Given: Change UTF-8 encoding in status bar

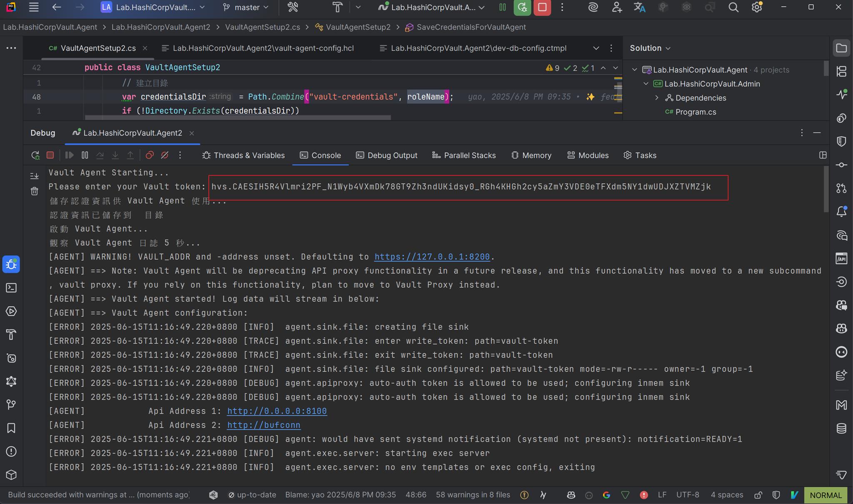Looking at the screenshot, I should pos(688,495).
